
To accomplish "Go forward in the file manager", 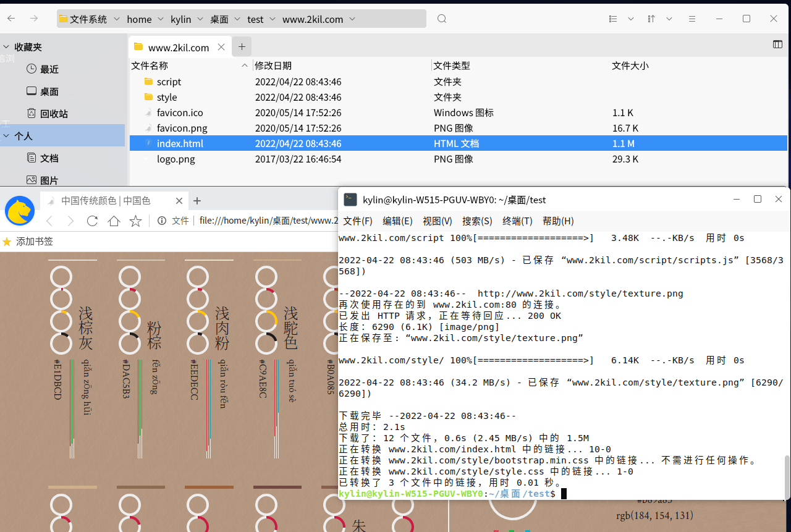I will (x=34, y=19).
